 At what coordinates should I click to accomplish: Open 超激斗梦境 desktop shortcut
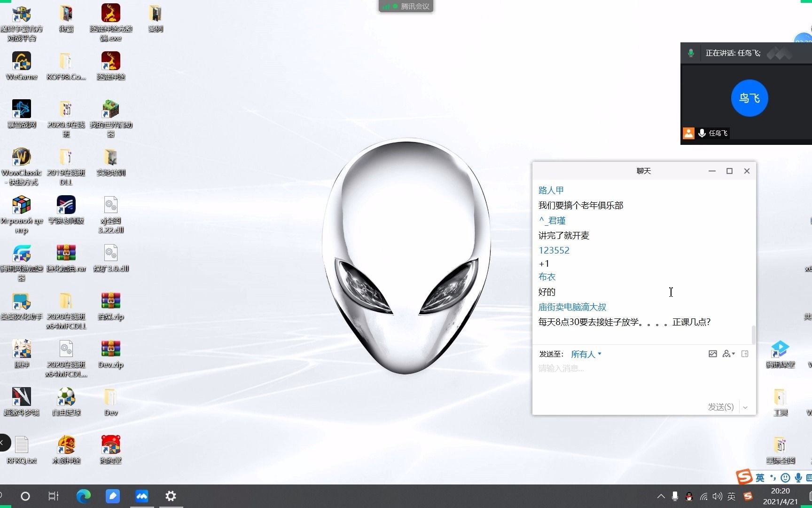[x=22, y=402]
